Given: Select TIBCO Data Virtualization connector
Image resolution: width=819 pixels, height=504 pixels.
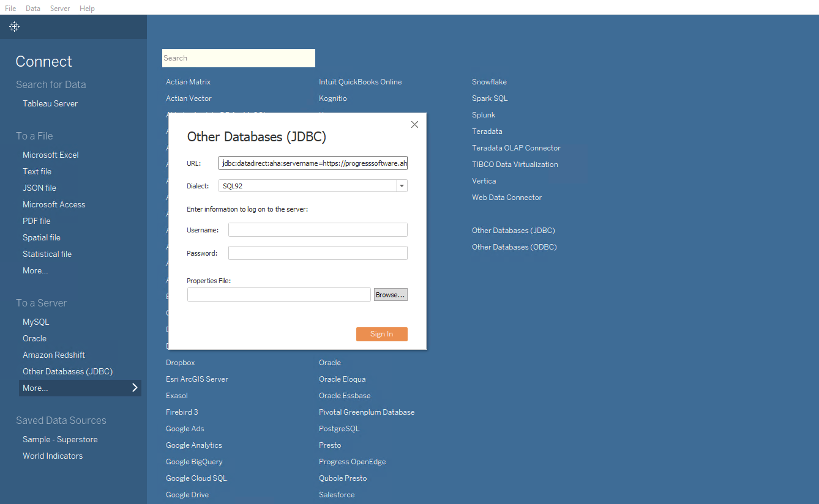Looking at the screenshot, I should [515, 165].
